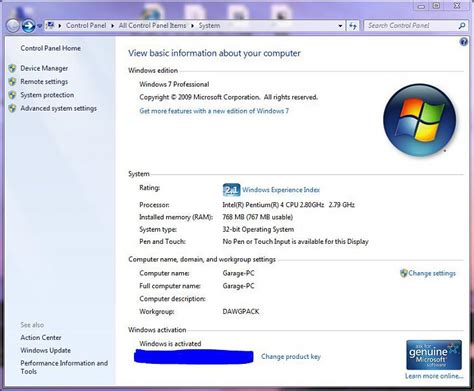The height and width of the screenshot is (391, 474).
Task: Open Remote settings
Action: coord(44,82)
